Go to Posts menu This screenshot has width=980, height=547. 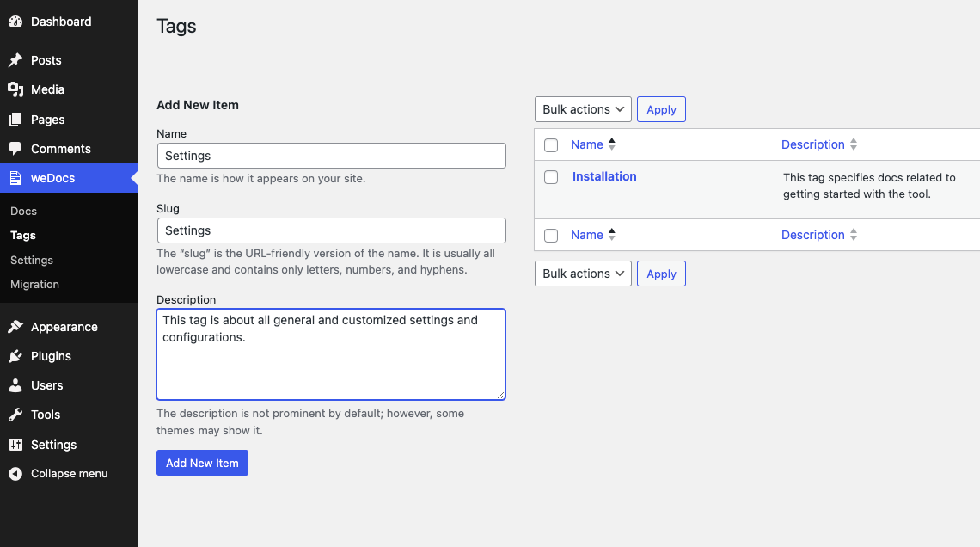(46, 60)
